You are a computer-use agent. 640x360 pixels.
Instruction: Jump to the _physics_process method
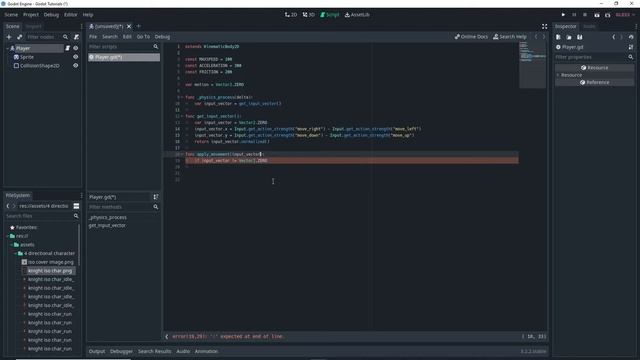108,218
